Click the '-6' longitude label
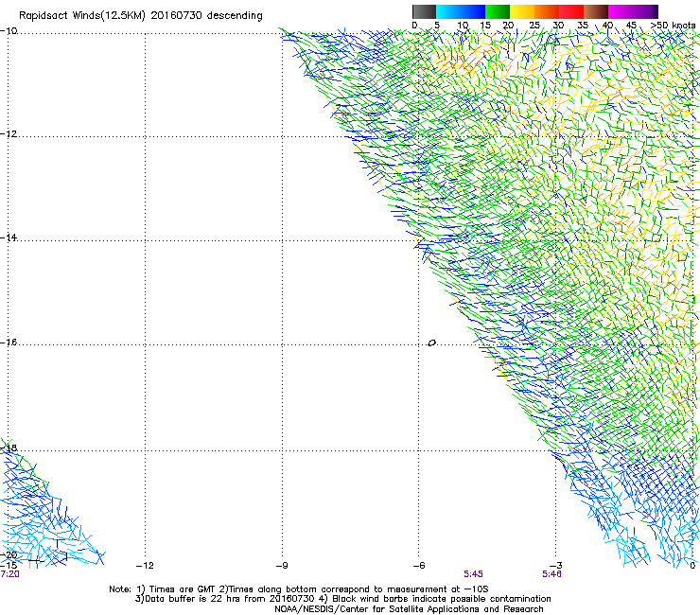The image size is (700, 615). pyautogui.click(x=419, y=566)
